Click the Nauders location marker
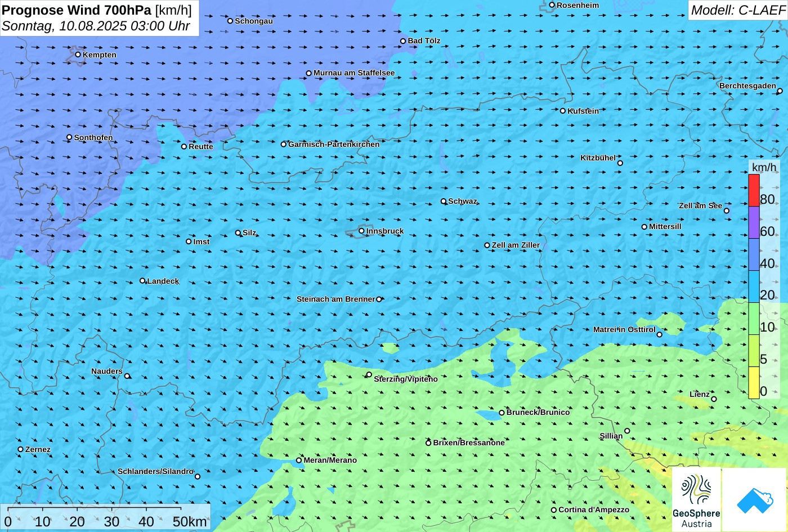 [127, 376]
